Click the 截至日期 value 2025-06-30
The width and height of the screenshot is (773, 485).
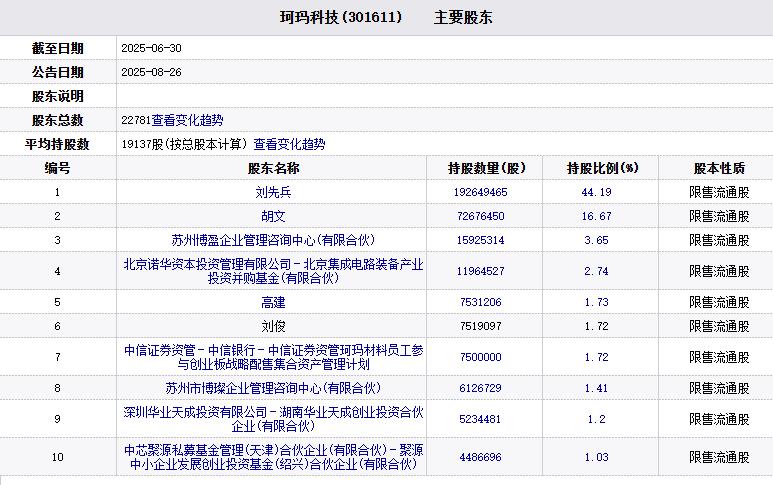pos(151,48)
